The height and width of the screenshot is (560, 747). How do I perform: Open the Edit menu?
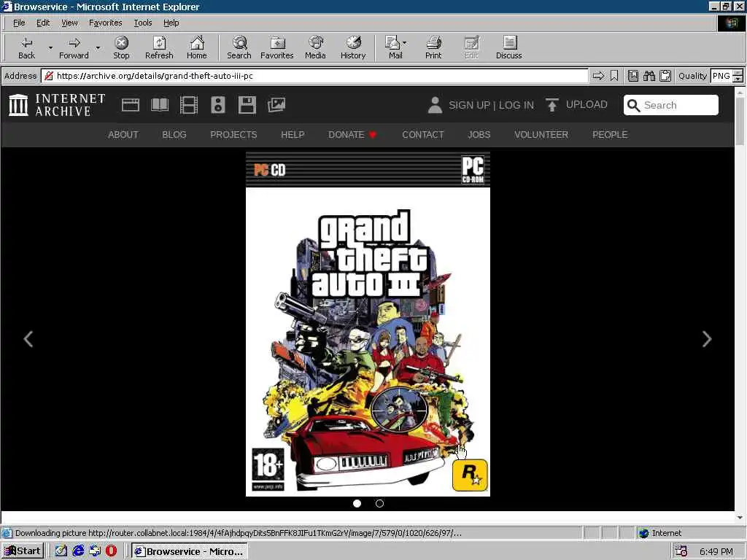tap(43, 23)
